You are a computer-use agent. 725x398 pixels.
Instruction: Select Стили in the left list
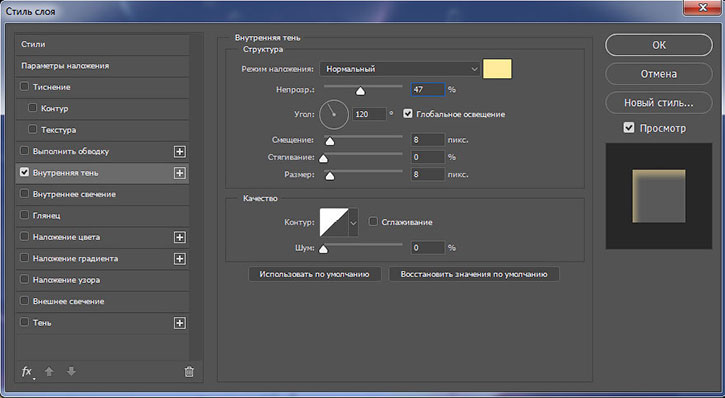pyautogui.click(x=103, y=44)
